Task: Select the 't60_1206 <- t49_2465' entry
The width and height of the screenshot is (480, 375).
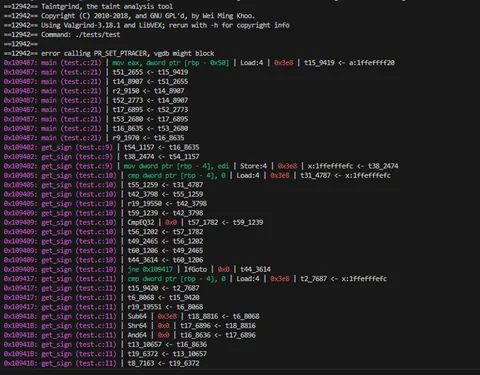Action: (165, 250)
